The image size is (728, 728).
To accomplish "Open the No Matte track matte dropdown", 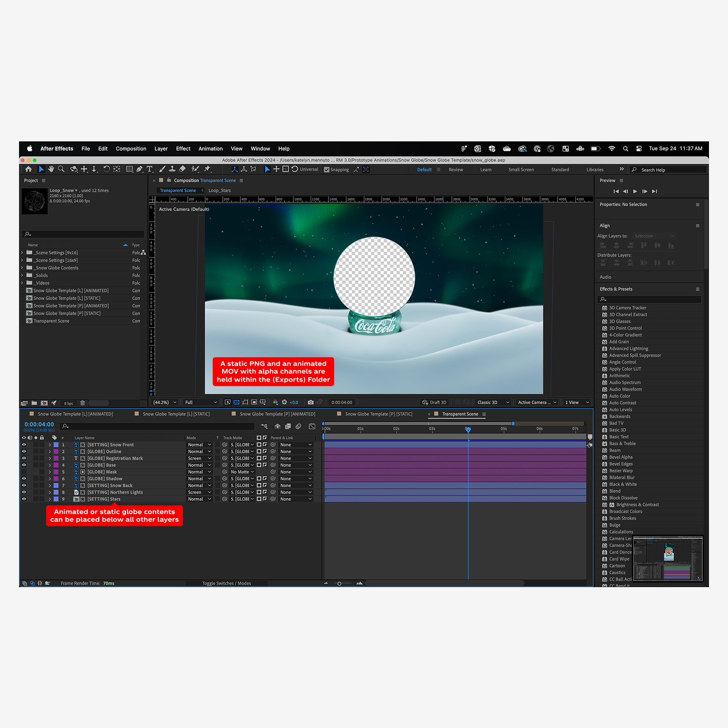I will (x=242, y=472).
